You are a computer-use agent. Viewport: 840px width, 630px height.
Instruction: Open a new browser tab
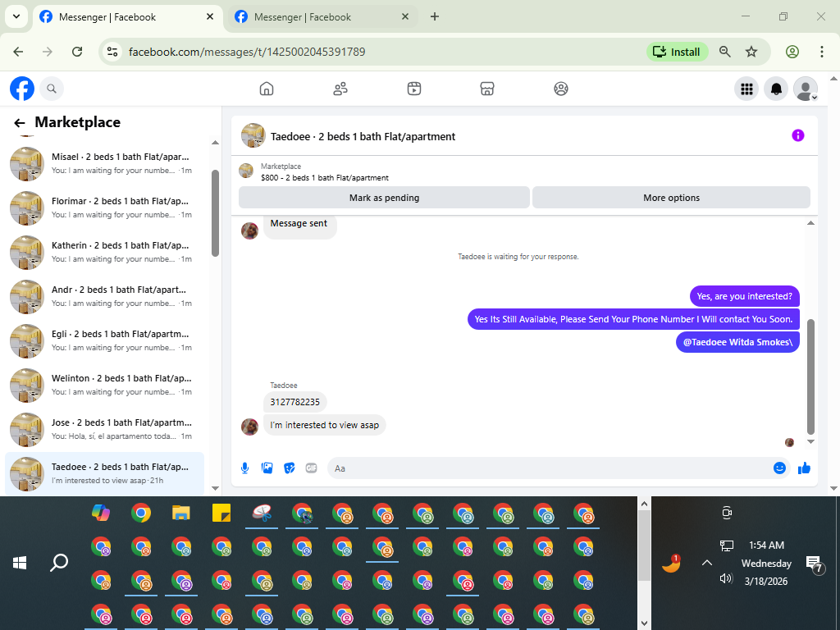click(435, 16)
